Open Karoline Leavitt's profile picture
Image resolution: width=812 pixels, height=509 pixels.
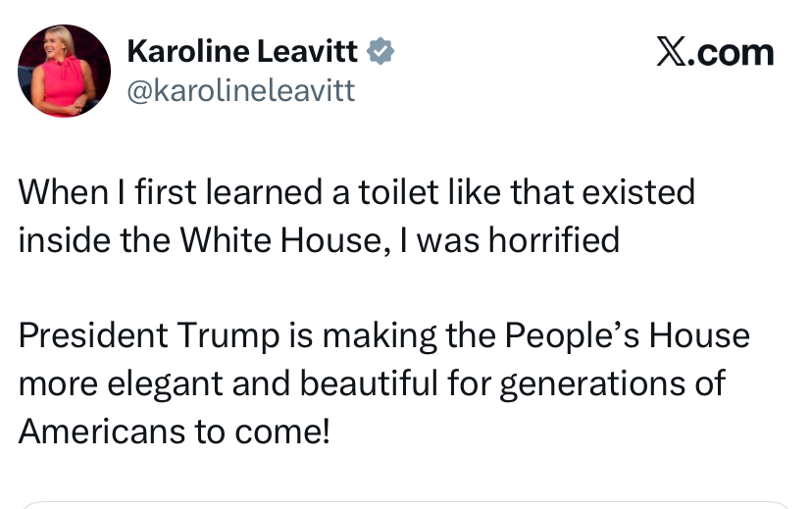(64, 72)
